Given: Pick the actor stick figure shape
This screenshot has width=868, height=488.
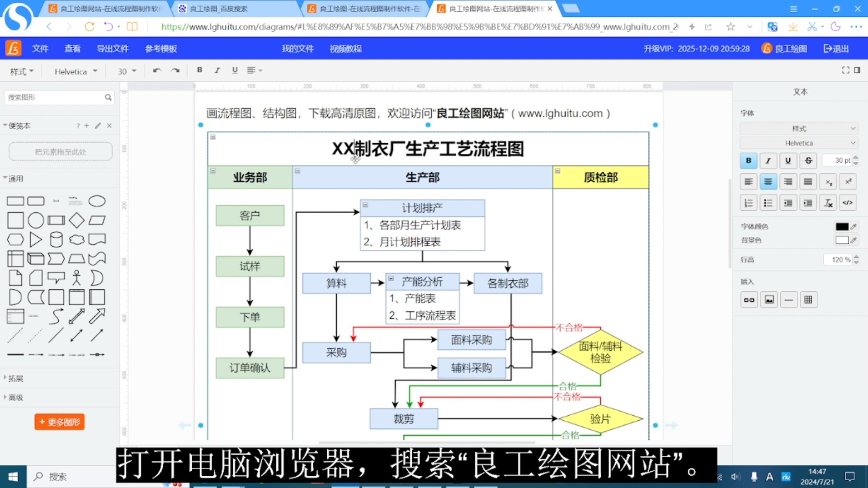Looking at the screenshot, I should tap(76, 278).
